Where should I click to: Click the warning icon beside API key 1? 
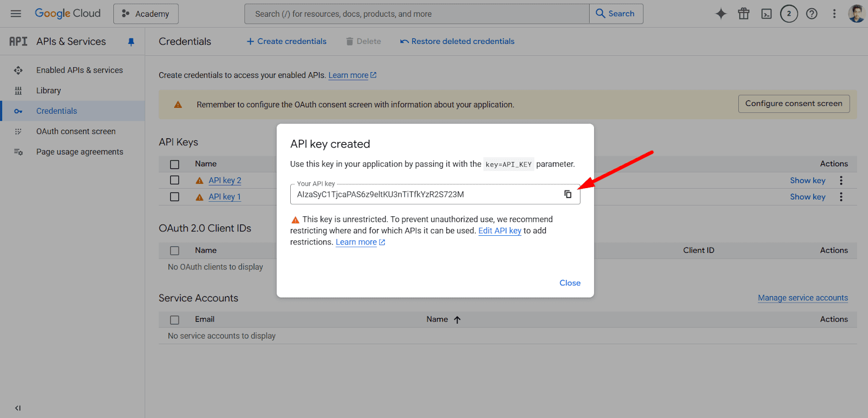coord(200,197)
